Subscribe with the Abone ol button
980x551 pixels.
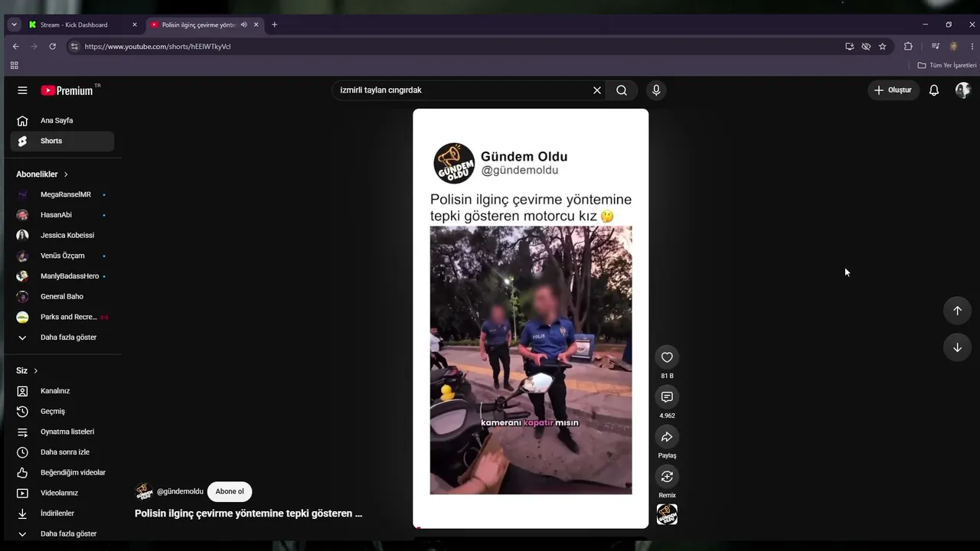pyautogui.click(x=230, y=491)
